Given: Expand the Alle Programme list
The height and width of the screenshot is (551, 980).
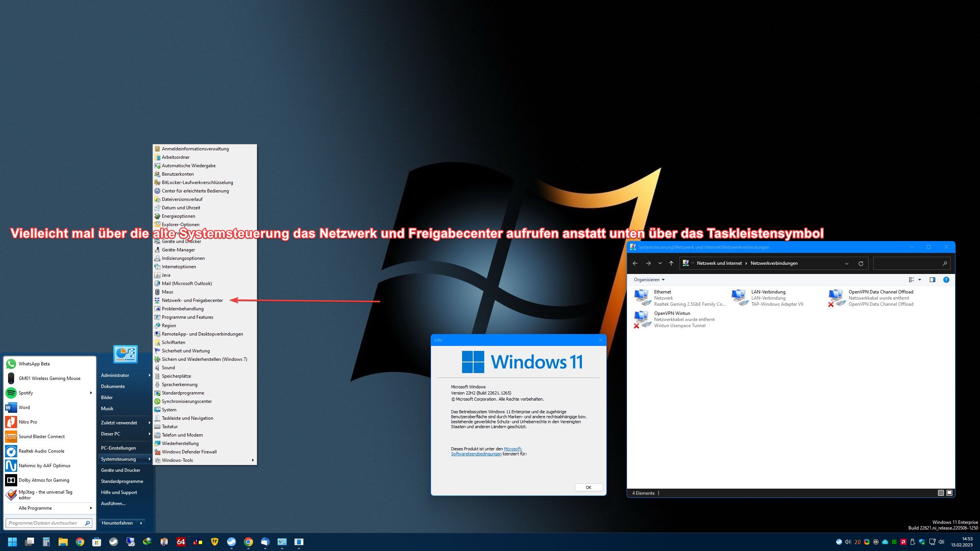Looking at the screenshot, I should coord(49,508).
